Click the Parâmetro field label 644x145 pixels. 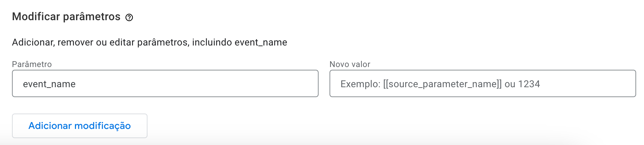32,64
